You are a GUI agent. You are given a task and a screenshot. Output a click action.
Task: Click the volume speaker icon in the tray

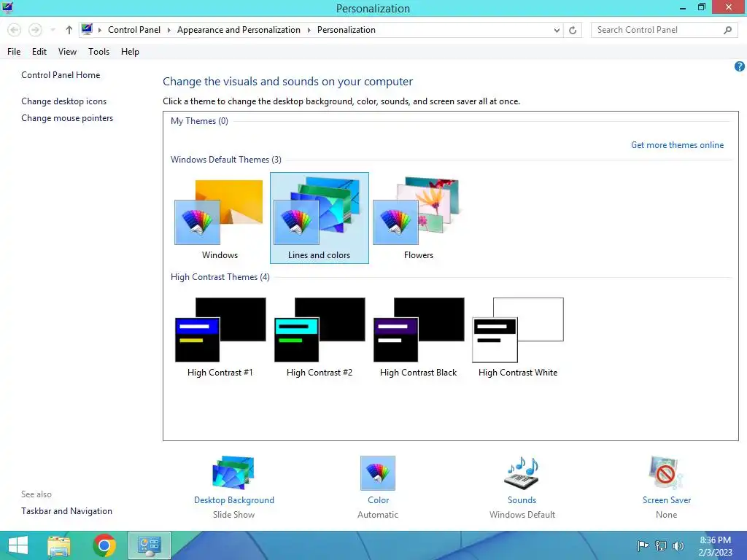[x=678, y=545]
